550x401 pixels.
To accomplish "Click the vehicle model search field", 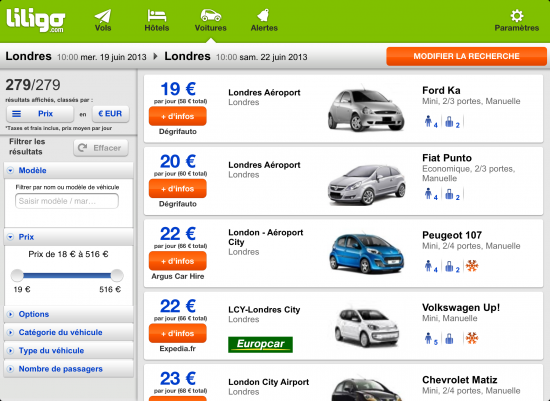I will 67,201.
